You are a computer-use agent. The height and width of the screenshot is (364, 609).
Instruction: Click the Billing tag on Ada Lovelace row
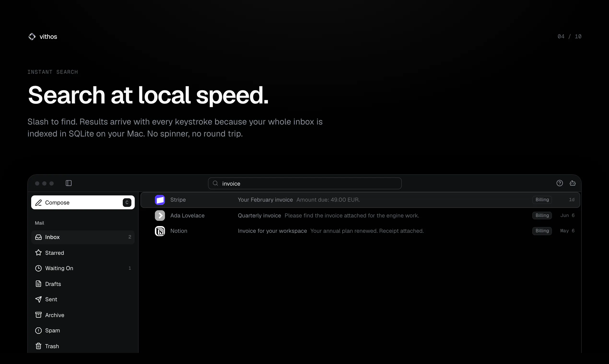[x=542, y=215]
